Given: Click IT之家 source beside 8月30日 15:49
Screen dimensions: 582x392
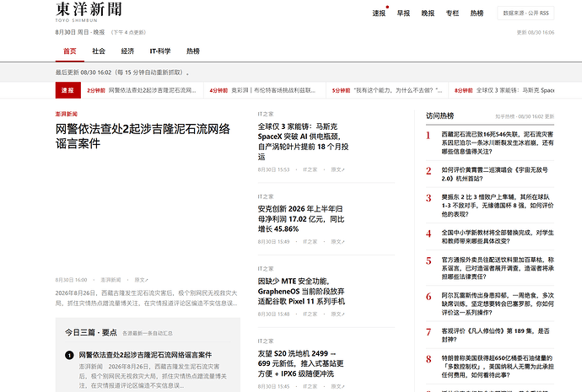Looking at the screenshot, I should pyautogui.click(x=310, y=241).
